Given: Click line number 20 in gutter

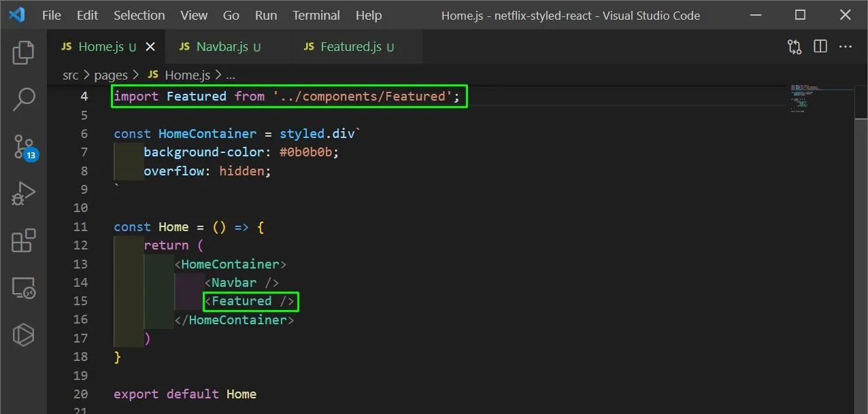Looking at the screenshot, I should tap(80, 394).
